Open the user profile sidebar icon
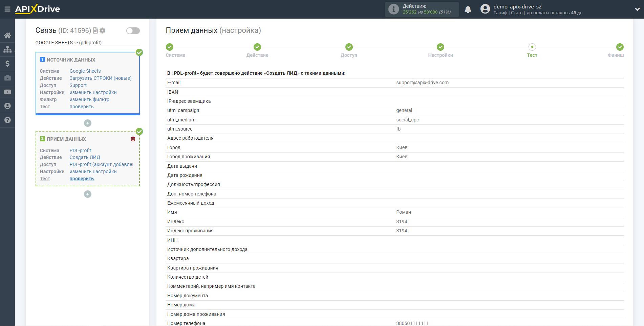Screen dimensions: 644x326 (7, 106)
